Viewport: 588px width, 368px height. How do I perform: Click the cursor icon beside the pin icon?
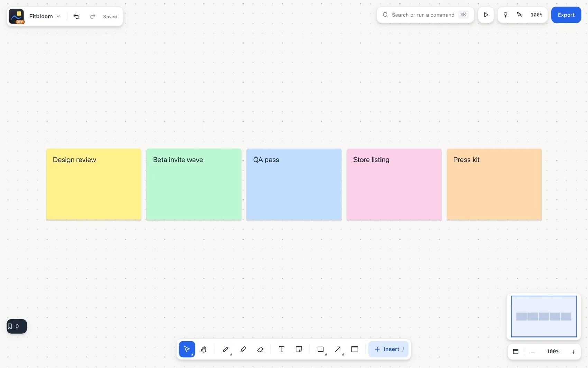519,15
